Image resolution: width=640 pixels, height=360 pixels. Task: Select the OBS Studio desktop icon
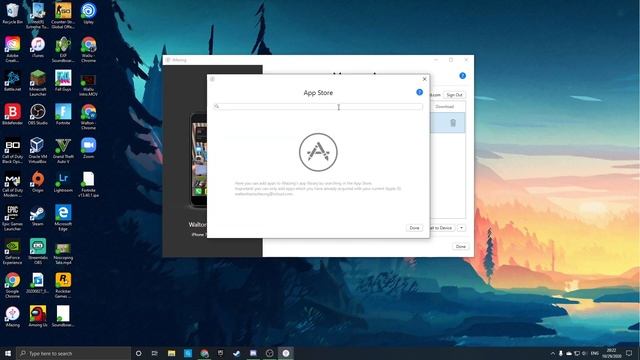(38, 114)
